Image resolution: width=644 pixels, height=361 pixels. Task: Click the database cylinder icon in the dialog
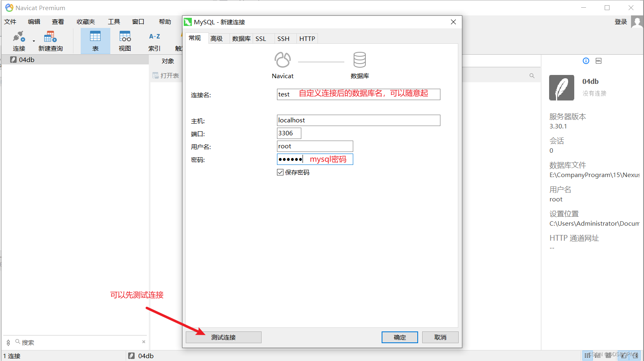point(360,60)
